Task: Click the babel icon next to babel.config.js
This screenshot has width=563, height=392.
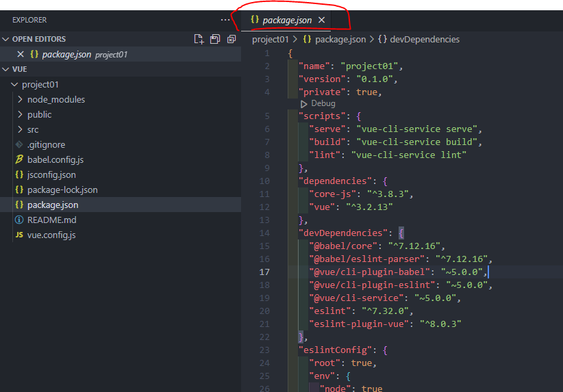Action: [19, 159]
